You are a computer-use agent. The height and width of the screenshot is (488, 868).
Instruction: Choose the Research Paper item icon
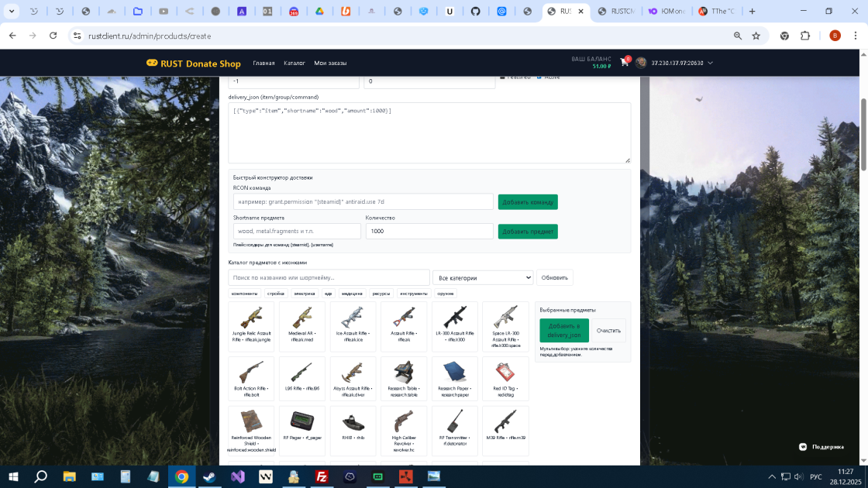point(454,373)
